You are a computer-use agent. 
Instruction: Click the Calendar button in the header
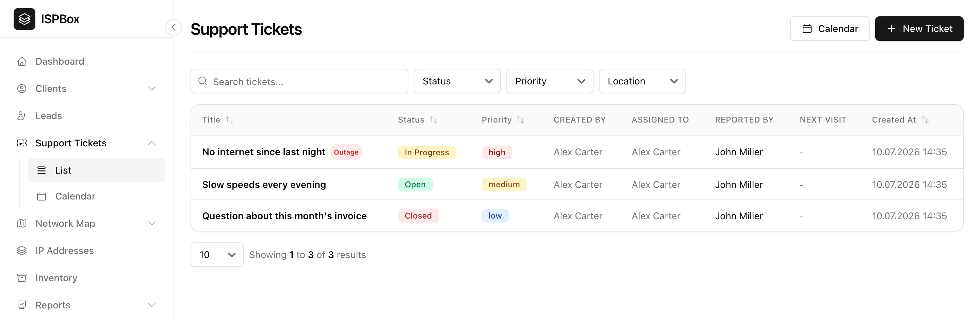click(x=830, y=29)
